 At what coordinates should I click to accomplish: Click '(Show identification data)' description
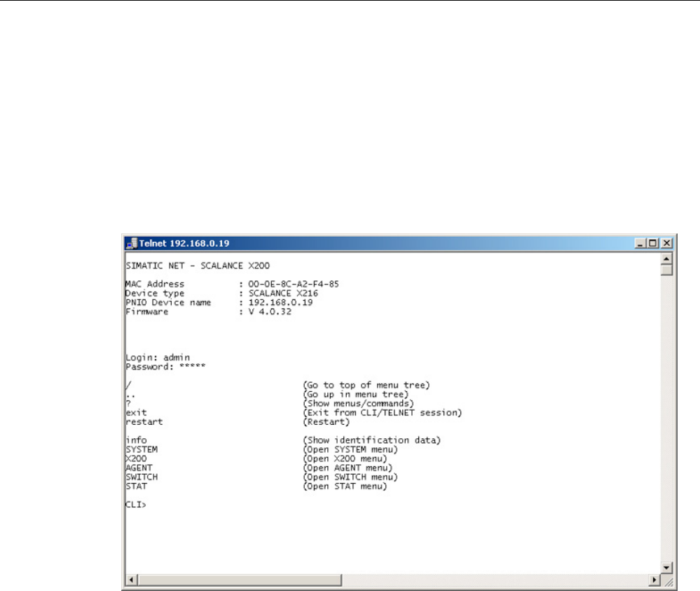click(x=372, y=440)
